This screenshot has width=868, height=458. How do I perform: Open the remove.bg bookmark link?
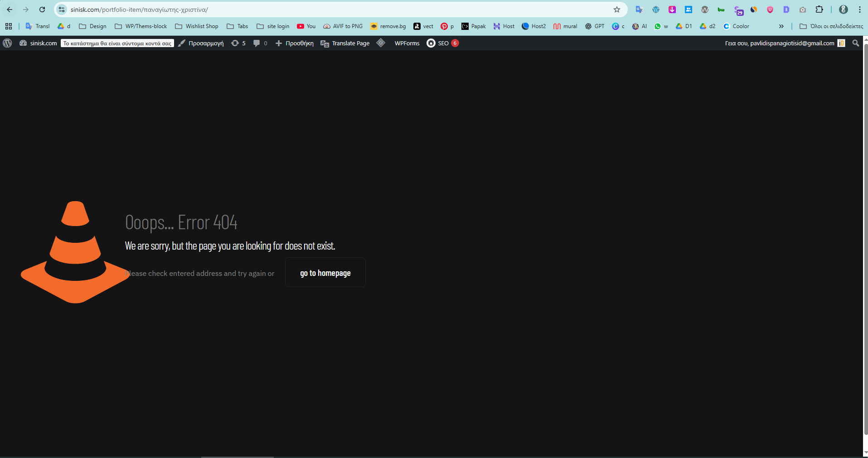pos(388,26)
